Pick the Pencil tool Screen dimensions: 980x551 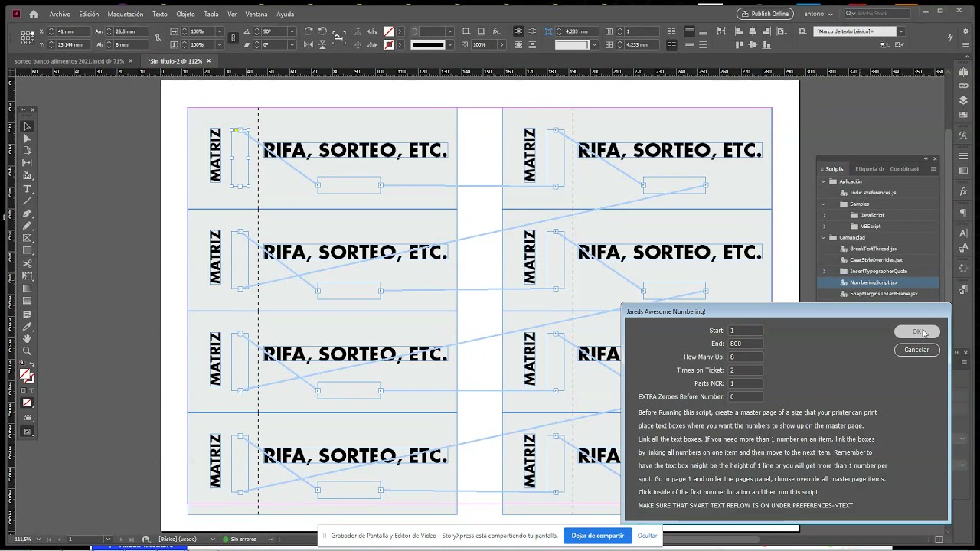27,226
